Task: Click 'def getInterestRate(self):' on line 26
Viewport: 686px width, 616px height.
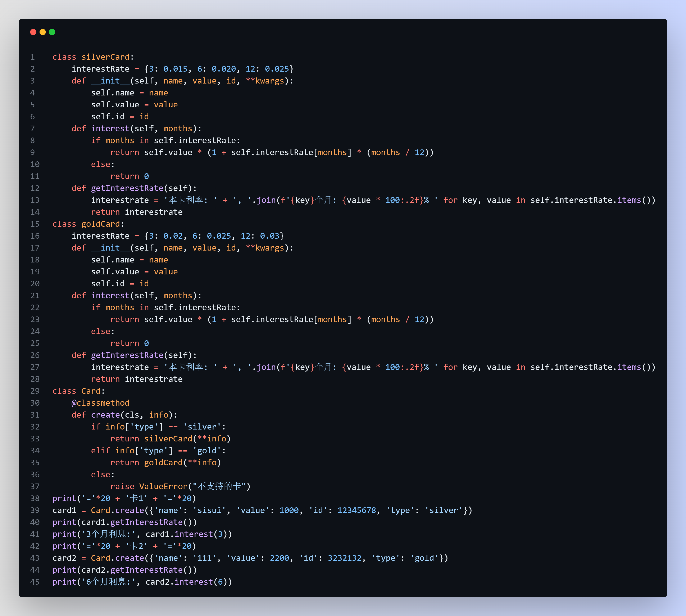Action: click(134, 355)
